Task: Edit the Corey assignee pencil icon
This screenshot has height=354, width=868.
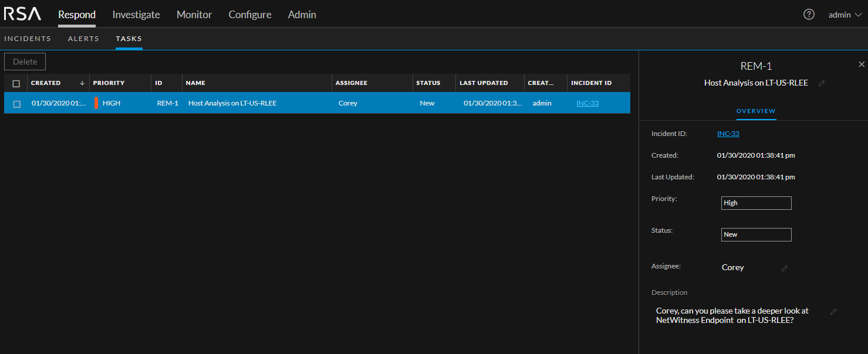Action: pyautogui.click(x=785, y=268)
